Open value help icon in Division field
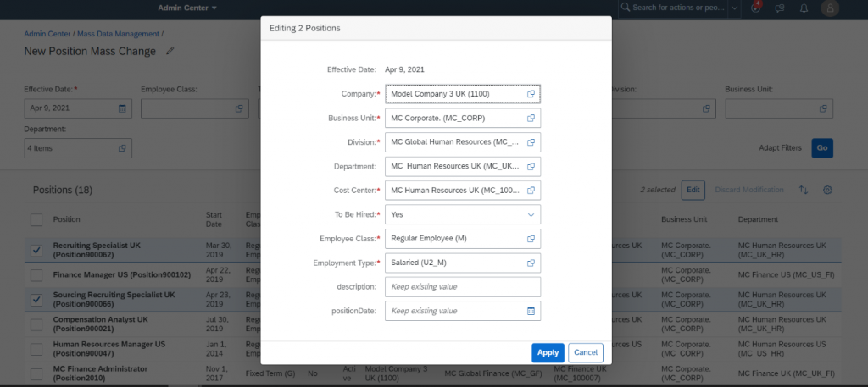Screen dimensions: 868x387 531,142
